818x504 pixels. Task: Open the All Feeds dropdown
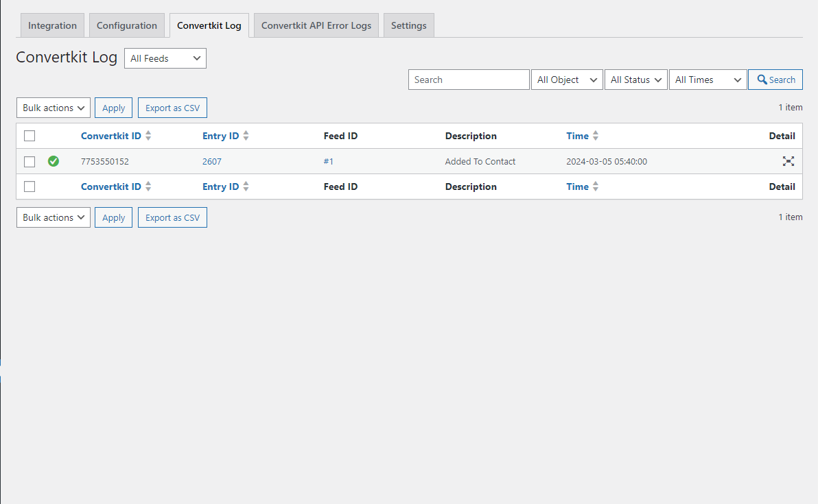pyautogui.click(x=165, y=58)
